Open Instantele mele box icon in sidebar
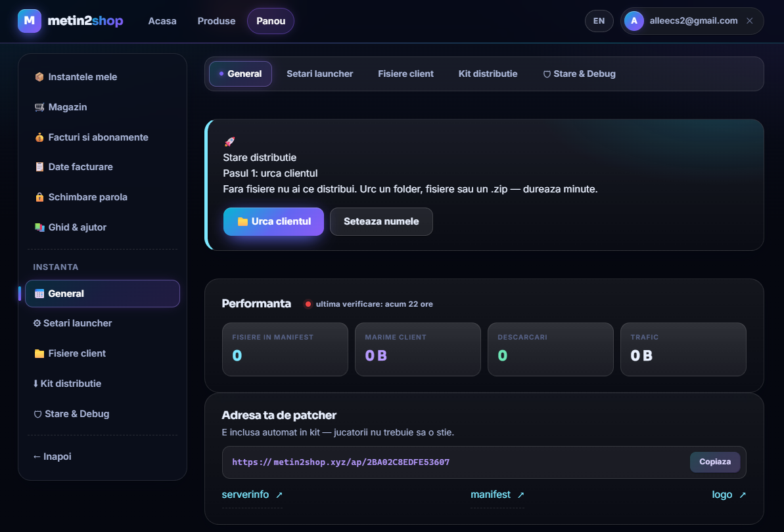The width and height of the screenshot is (784, 532). coord(39,77)
